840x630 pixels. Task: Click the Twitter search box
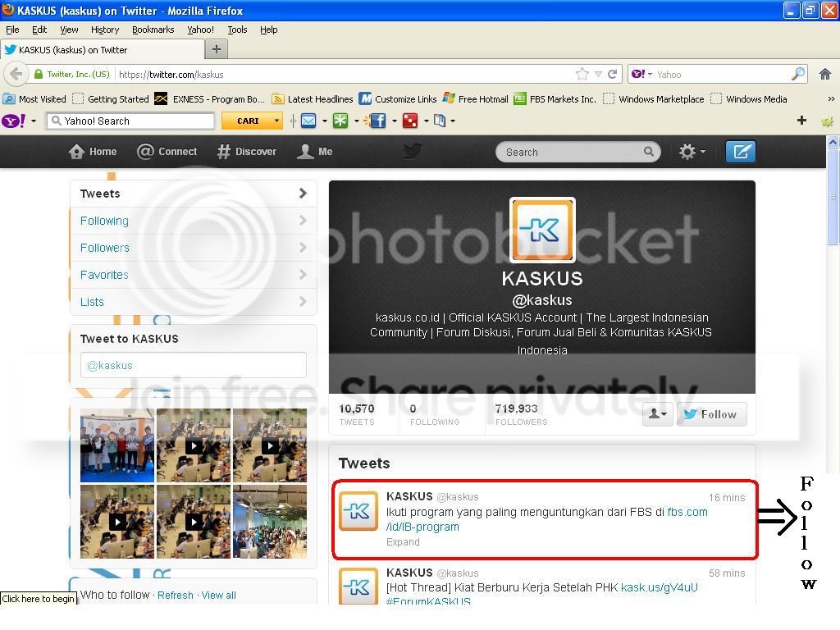point(577,152)
